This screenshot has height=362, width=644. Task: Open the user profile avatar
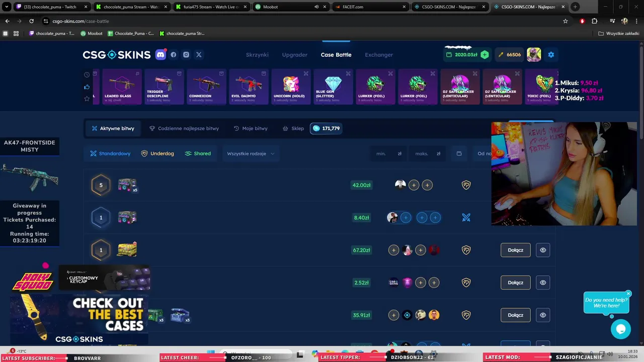[534, 55]
